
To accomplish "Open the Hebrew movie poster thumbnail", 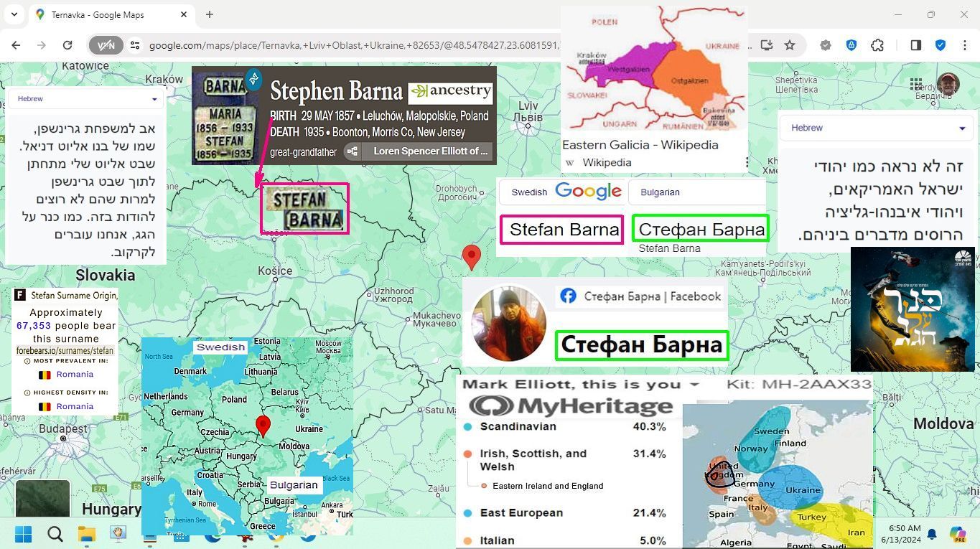I will pos(913,309).
